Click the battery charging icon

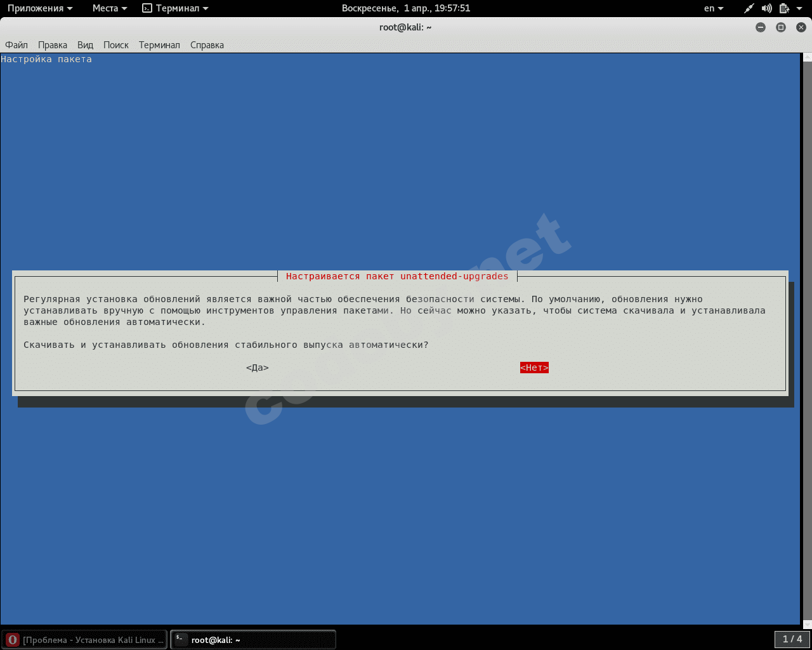(784, 8)
